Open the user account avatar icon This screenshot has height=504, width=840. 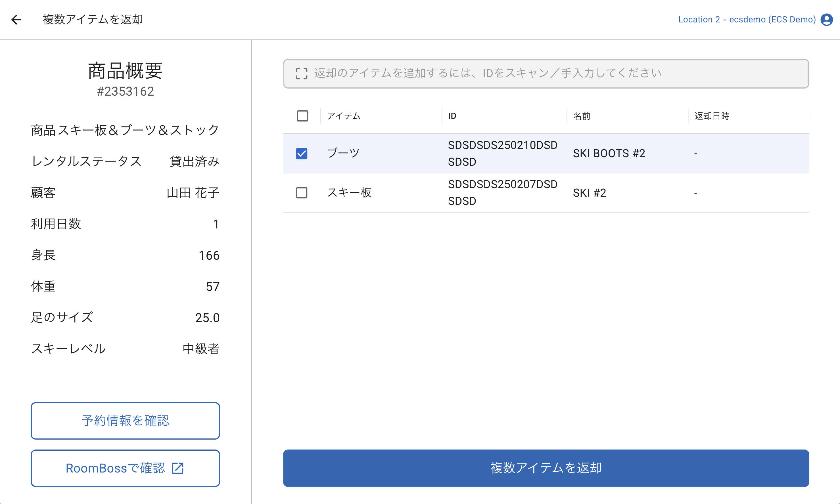[826, 20]
